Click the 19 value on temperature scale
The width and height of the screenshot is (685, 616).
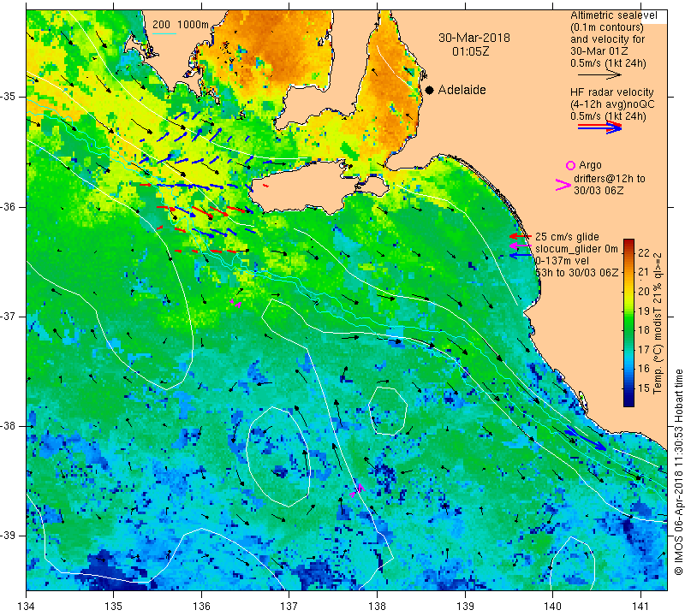pos(644,311)
